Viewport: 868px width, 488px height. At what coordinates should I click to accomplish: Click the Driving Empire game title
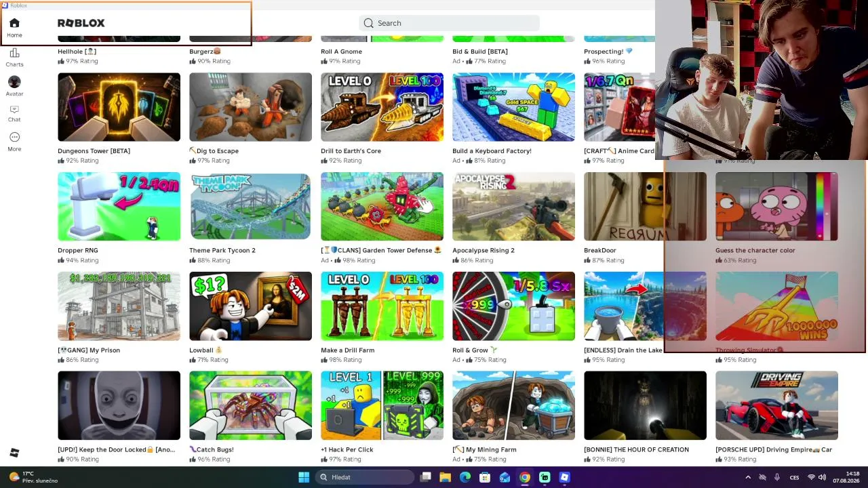(774, 449)
